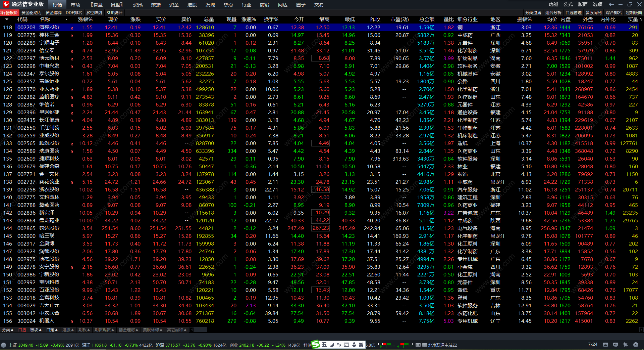Click the back arrow in title bar

click(x=611, y=4)
